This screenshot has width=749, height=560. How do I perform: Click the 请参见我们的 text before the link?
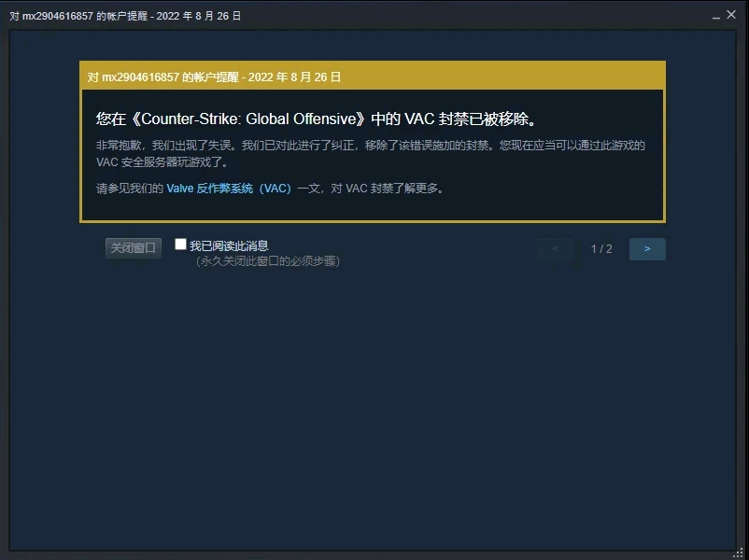[130, 189]
